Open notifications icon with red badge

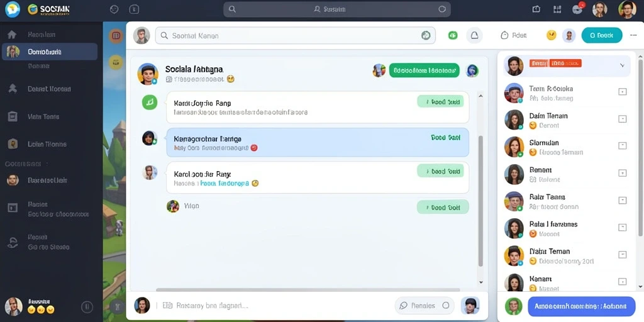coord(578,9)
